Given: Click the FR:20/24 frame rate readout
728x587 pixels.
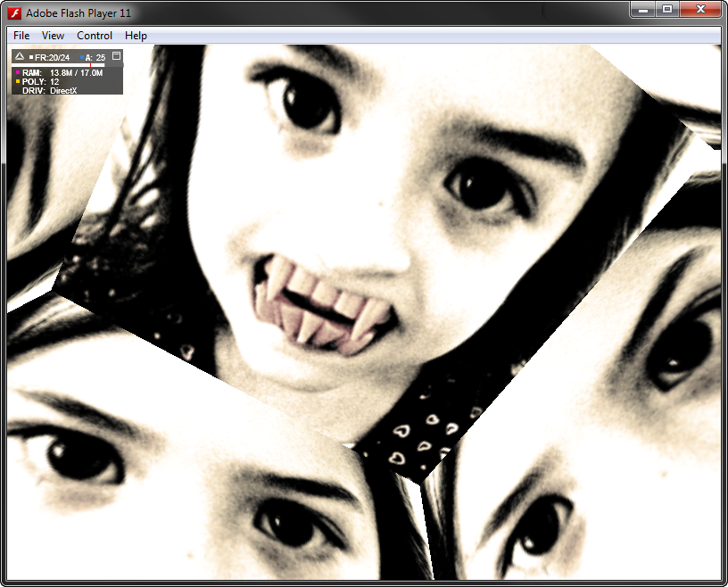Looking at the screenshot, I should [x=52, y=58].
